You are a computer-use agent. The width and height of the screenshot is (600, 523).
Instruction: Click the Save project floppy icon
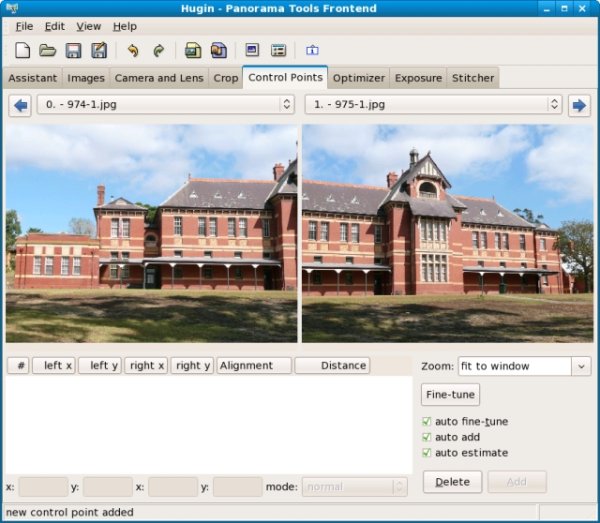coord(73,50)
